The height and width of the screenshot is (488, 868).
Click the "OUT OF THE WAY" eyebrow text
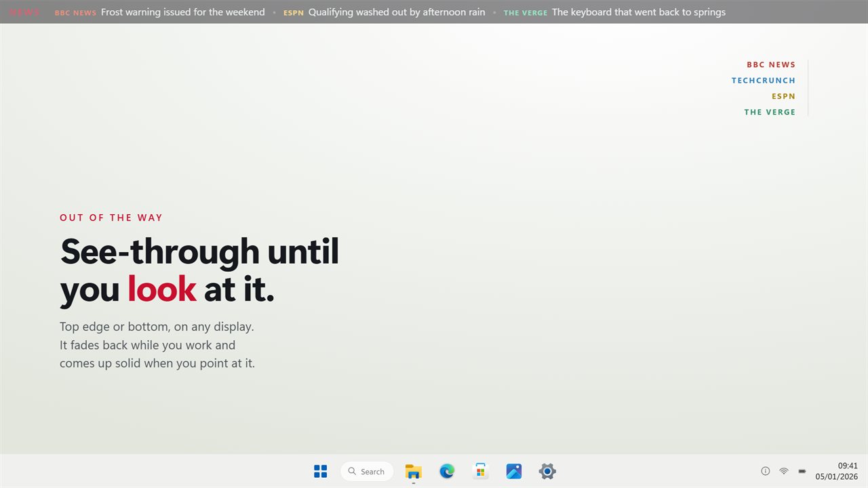(111, 218)
